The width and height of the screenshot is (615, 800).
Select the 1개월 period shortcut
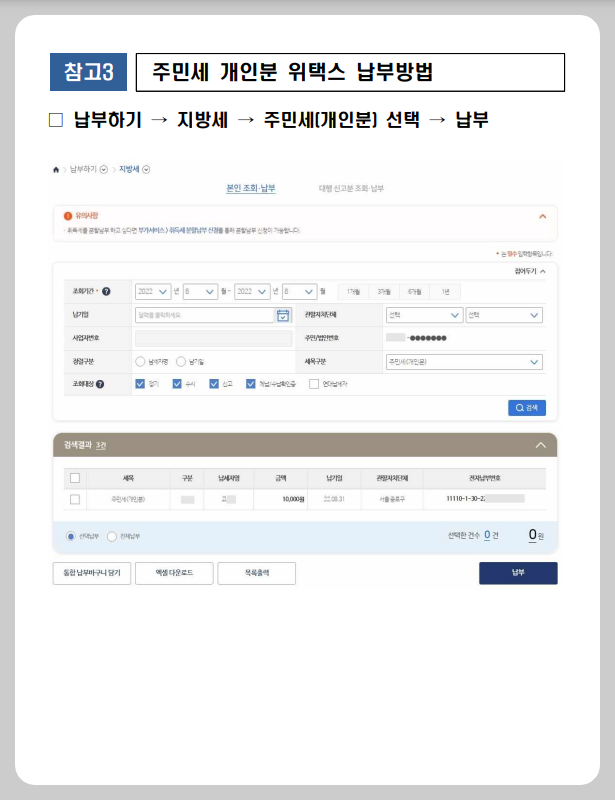pos(353,291)
